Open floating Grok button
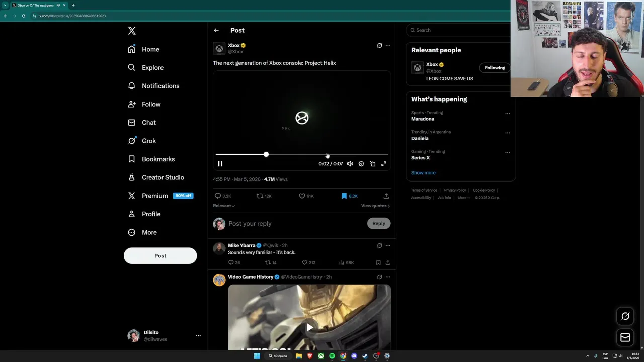The image size is (644, 362). (625, 316)
